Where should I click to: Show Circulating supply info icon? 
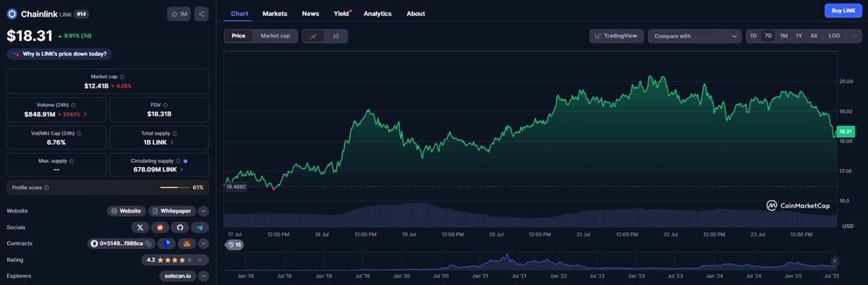point(178,161)
